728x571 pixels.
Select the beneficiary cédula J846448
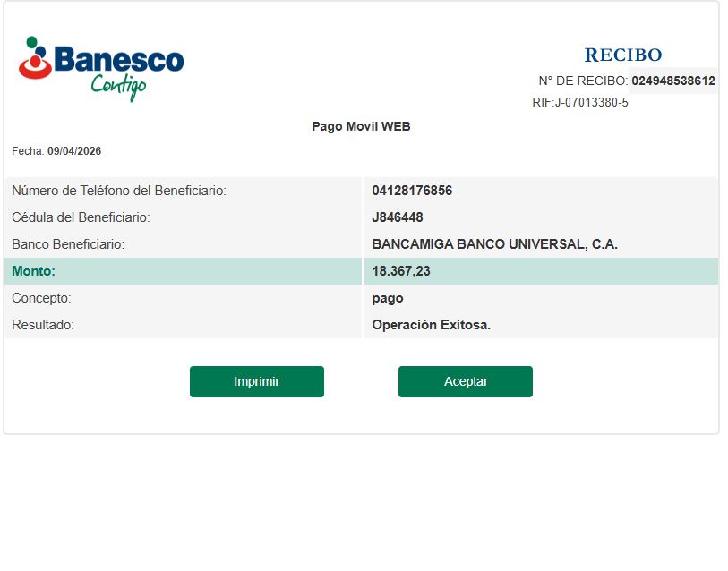pos(398,217)
